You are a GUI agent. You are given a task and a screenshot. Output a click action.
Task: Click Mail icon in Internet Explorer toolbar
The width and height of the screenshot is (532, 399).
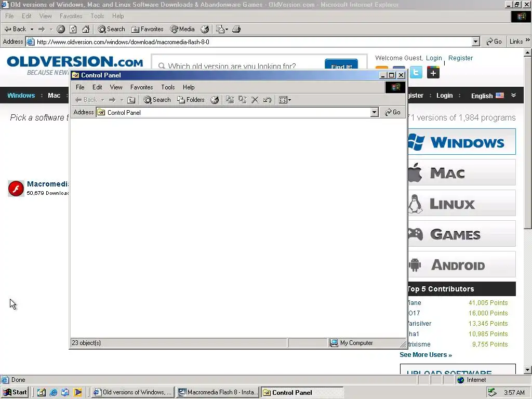pyautogui.click(x=222, y=29)
